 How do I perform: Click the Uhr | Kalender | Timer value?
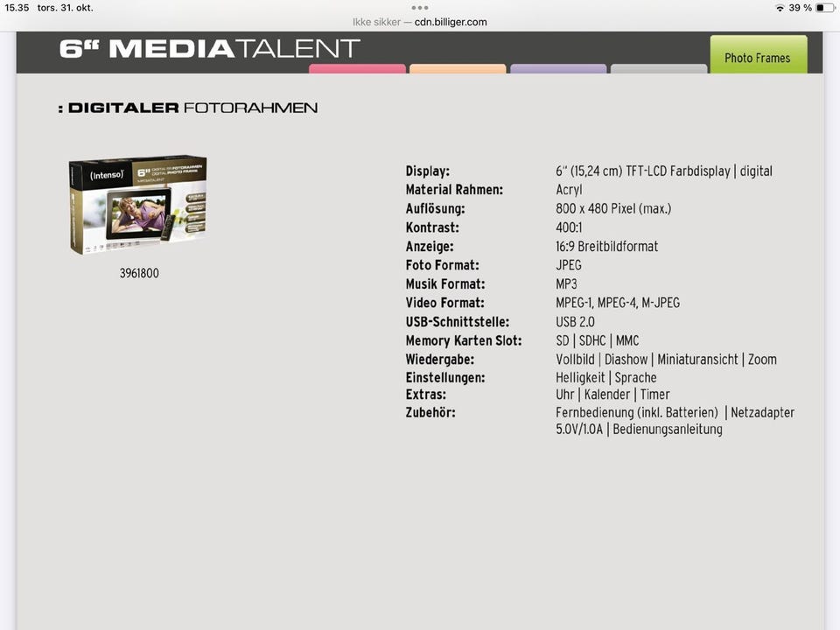click(612, 395)
